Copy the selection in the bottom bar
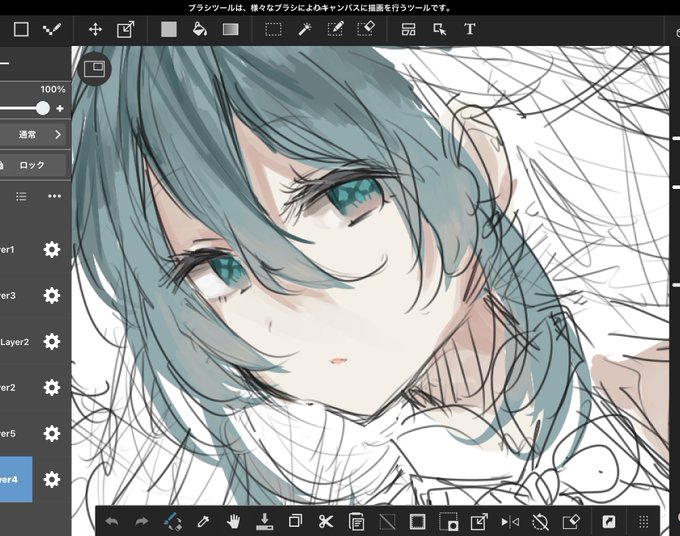Image resolution: width=680 pixels, height=536 pixels. tap(295, 522)
